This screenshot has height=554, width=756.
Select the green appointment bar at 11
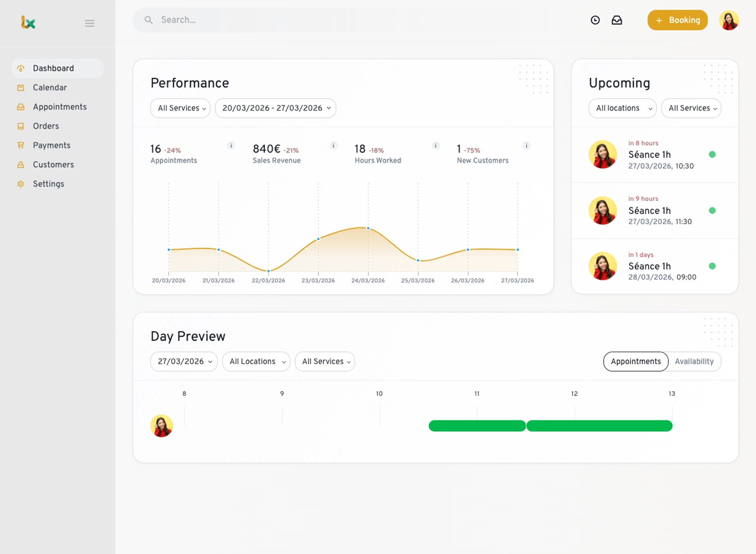[476, 426]
